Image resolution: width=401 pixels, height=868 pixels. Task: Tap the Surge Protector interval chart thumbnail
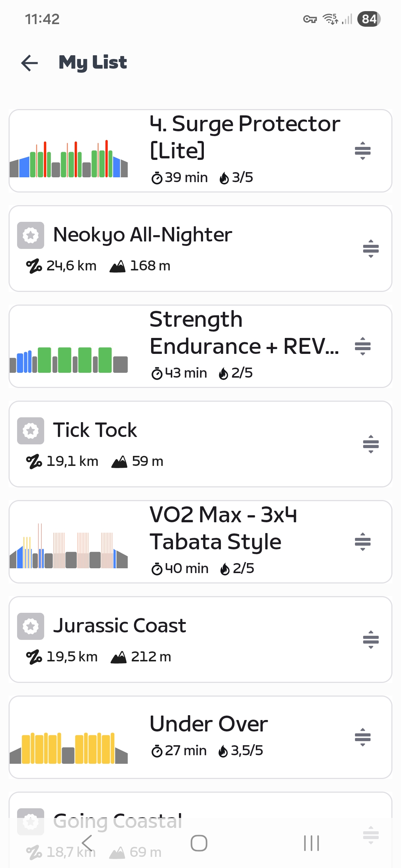tap(69, 160)
